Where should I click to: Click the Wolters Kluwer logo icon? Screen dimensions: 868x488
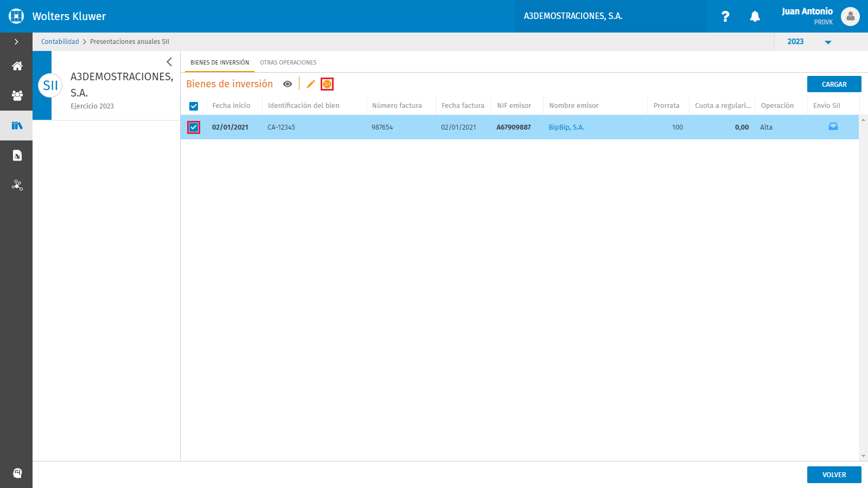[16, 16]
